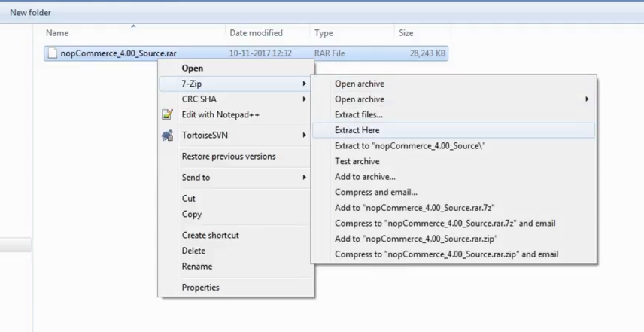The width and height of the screenshot is (644, 332).
Task: Click the nopCommerce RAR file icon
Action: tap(52, 53)
